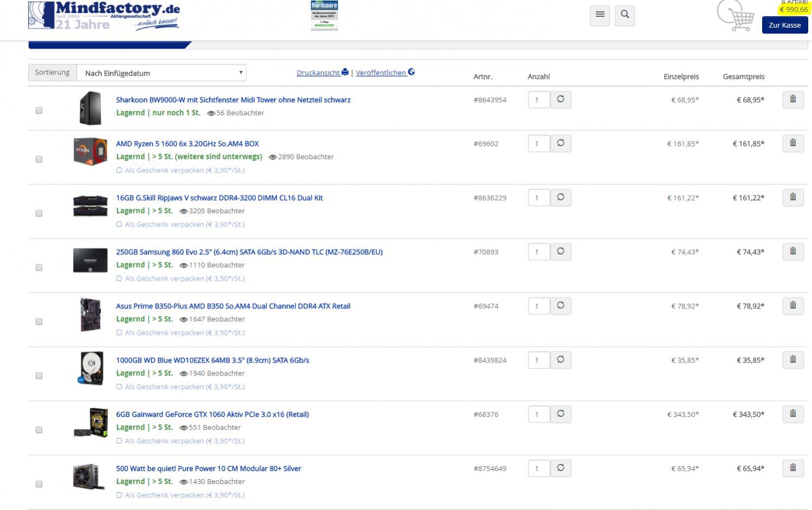Delete Samsung 860 Evo SSD from cart
The width and height of the screenshot is (812, 510).
tap(792, 251)
